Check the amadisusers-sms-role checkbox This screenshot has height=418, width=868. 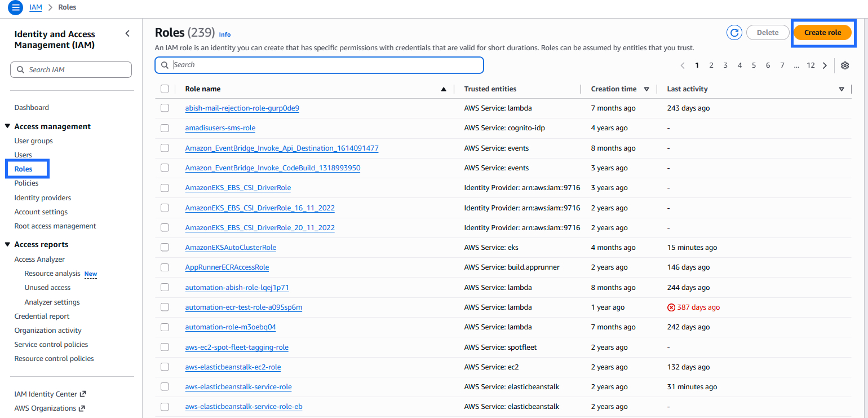(x=165, y=128)
